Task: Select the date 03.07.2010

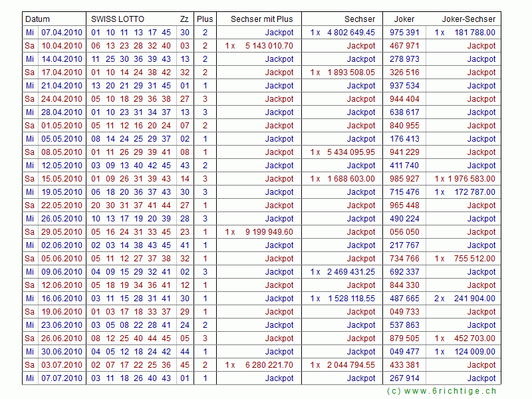Action: pos(62,365)
